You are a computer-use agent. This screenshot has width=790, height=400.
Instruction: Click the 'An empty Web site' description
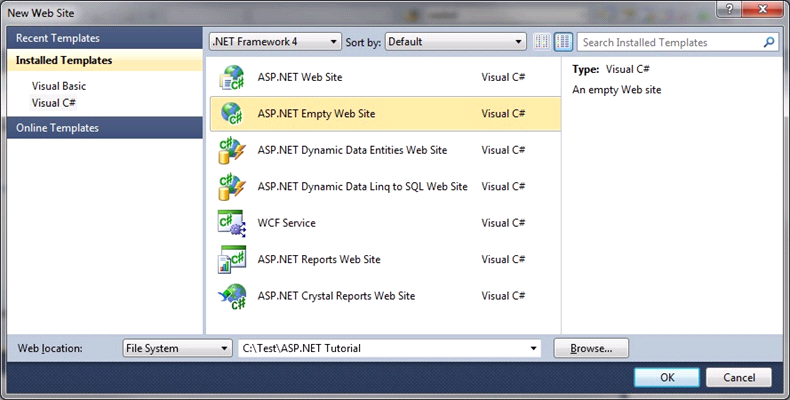(x=616, y=90)
